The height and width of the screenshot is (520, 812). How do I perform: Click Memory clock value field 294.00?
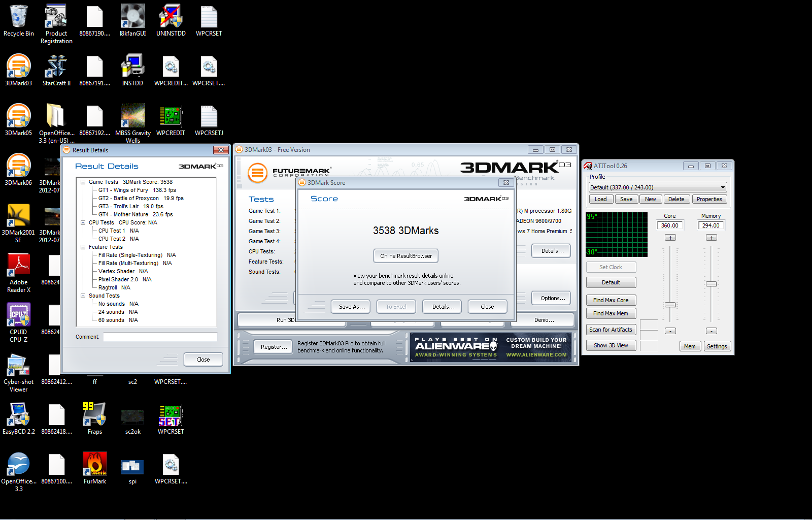tap(711, 225)
